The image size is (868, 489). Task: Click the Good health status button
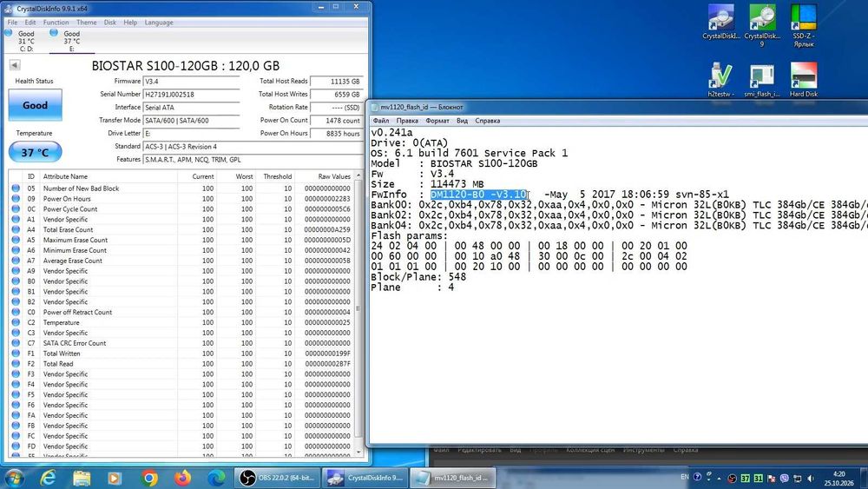(x=35, y=105)
